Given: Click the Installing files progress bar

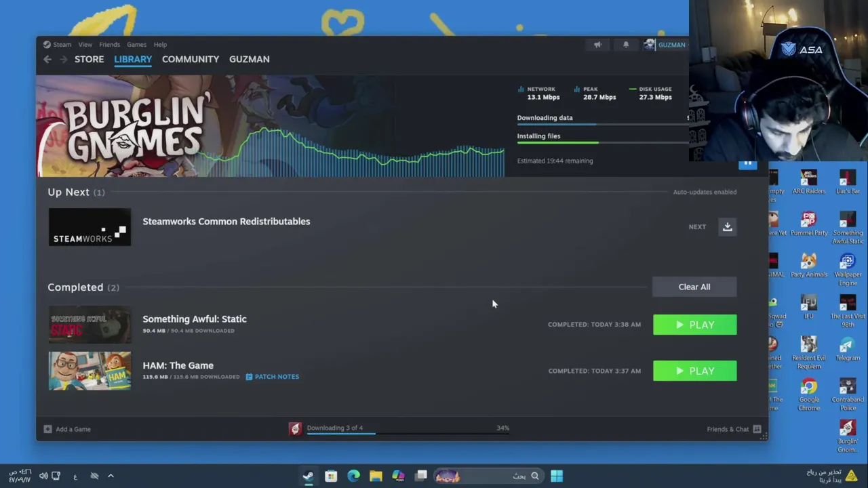Looking at the screenshot, I should [x=603, y=143].
